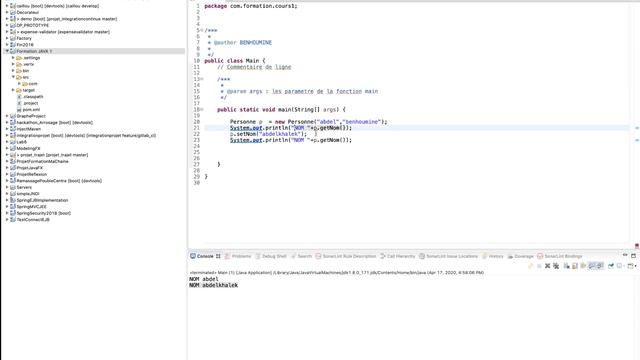Image resolution: width=640 pixels, height=360 pixels.
Task: Click console output line 'NOM abdel'
Action: coord(204,279)
